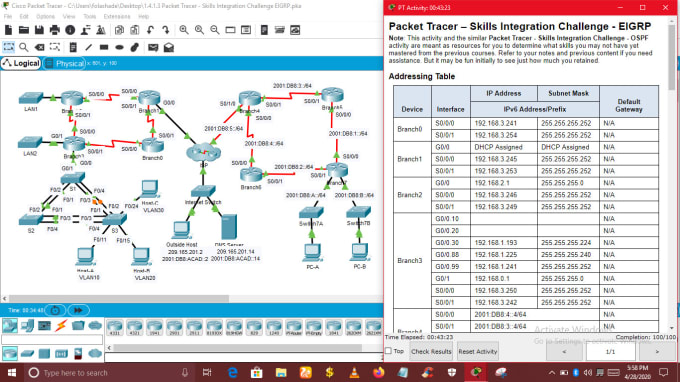The width and height of the screenshot is (680, 382).
Task: Click the Addressing Table heading
Action: coord(422,76)
